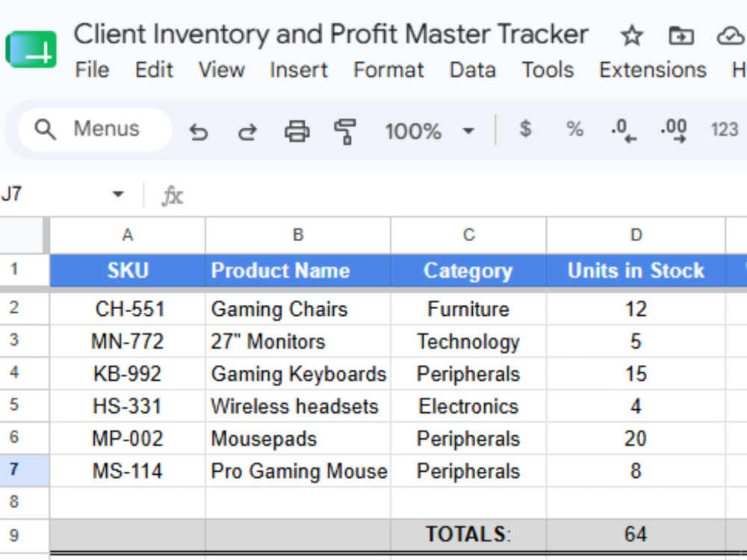Open the Google Sheets home icon
This screenshot has width=747, height=560.
(x=31, y=49)
